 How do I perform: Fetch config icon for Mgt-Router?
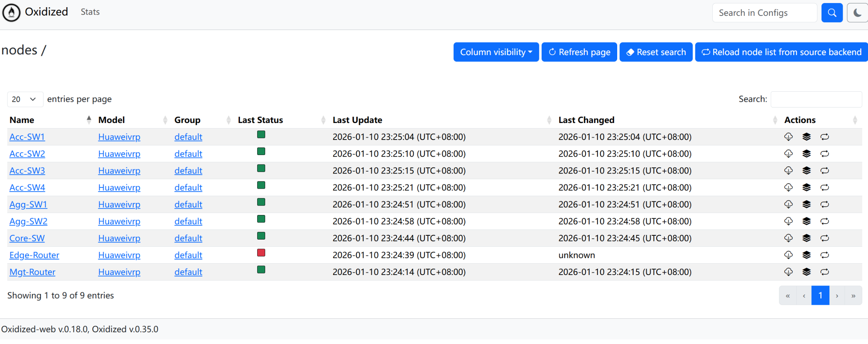tap(788, 272)
